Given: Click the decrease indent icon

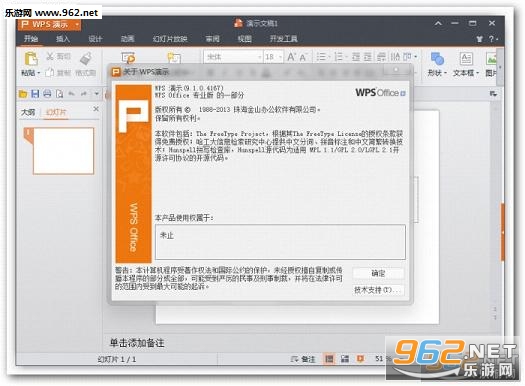Looking at the screenshot, I should (356, 57).
